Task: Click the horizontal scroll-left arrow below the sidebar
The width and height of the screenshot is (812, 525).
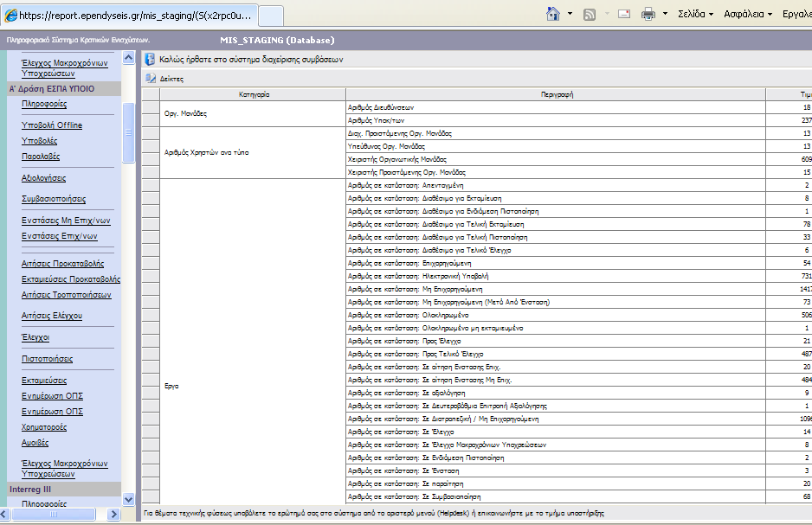Action: [x=4, y=514]
